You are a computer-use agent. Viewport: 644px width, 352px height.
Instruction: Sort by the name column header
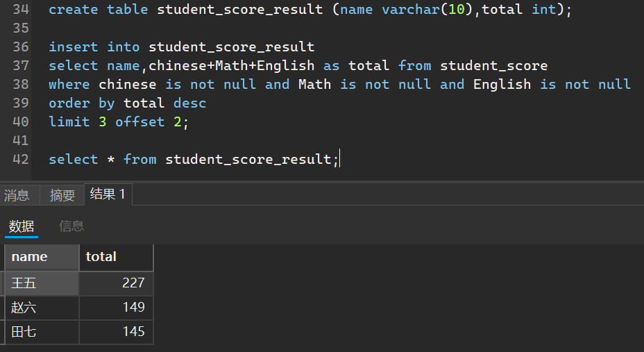[x=42, y=257]
